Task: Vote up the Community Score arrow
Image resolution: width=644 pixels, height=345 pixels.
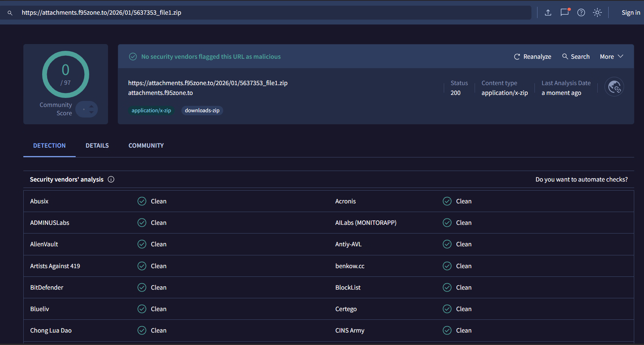Action: (91, 107)
